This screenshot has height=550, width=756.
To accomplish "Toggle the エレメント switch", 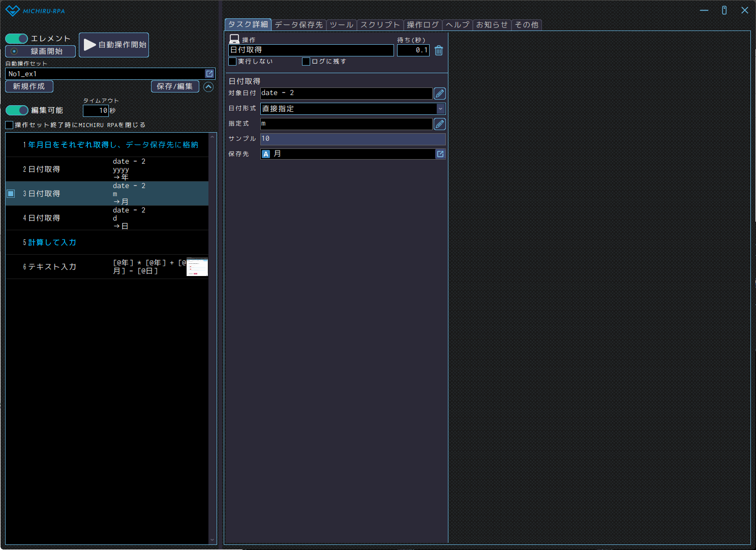I will coord(17,39).
